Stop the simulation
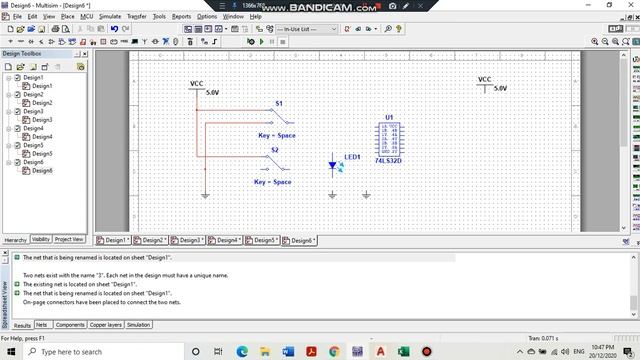Viewport: 640px width, 360px height. point(282,42)
